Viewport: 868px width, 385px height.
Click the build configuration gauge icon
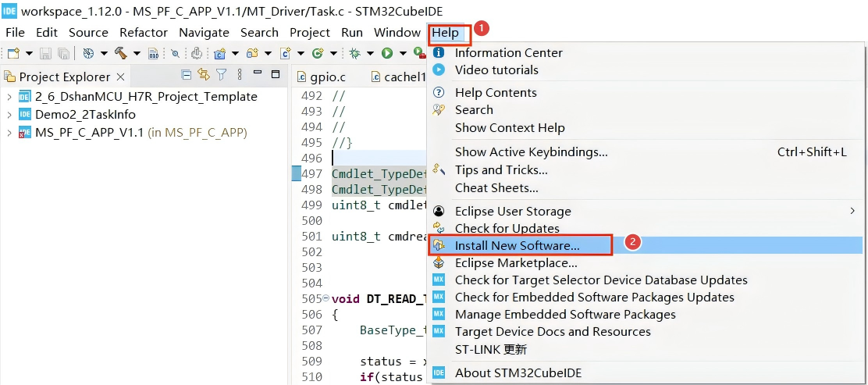pyautogui.click(x=88, y=53)
